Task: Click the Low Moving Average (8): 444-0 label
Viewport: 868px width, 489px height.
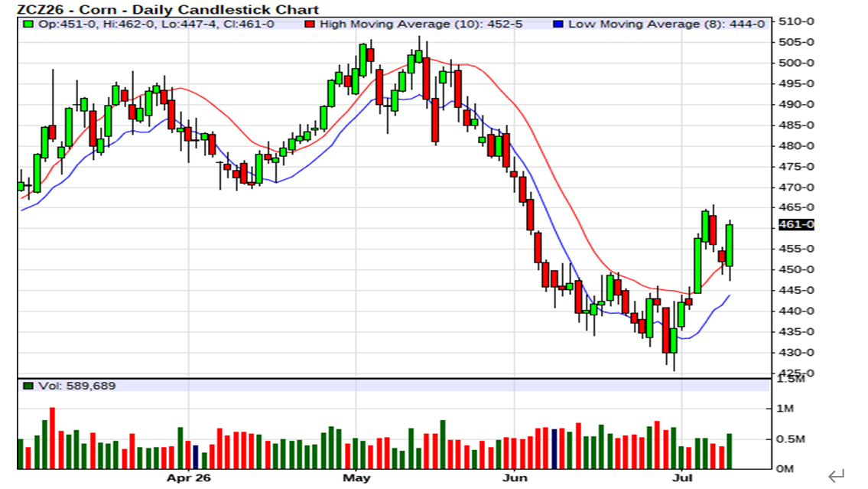Action: coord(667,24)
